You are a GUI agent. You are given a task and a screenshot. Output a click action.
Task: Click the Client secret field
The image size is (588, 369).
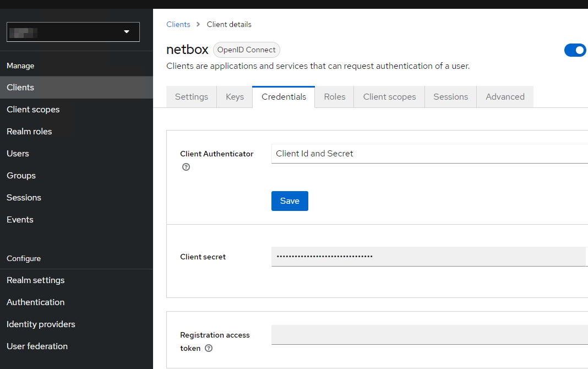tap(428, 257)
